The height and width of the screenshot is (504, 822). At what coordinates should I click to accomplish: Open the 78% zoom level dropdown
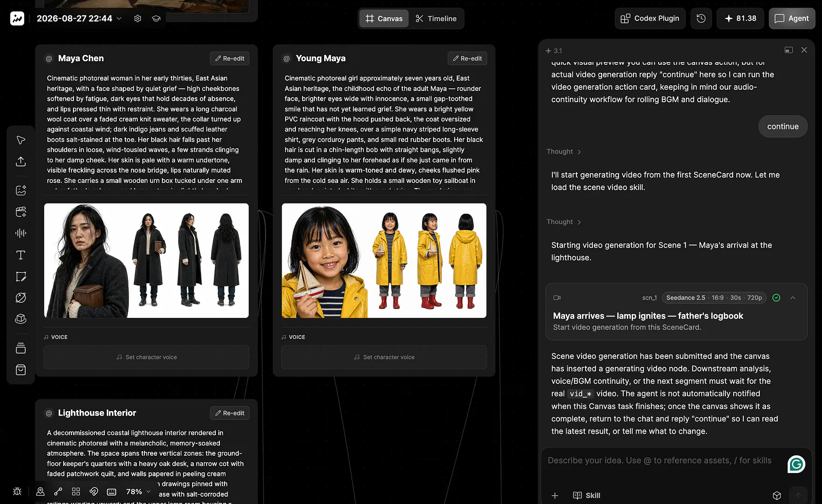tap(138, 492)
